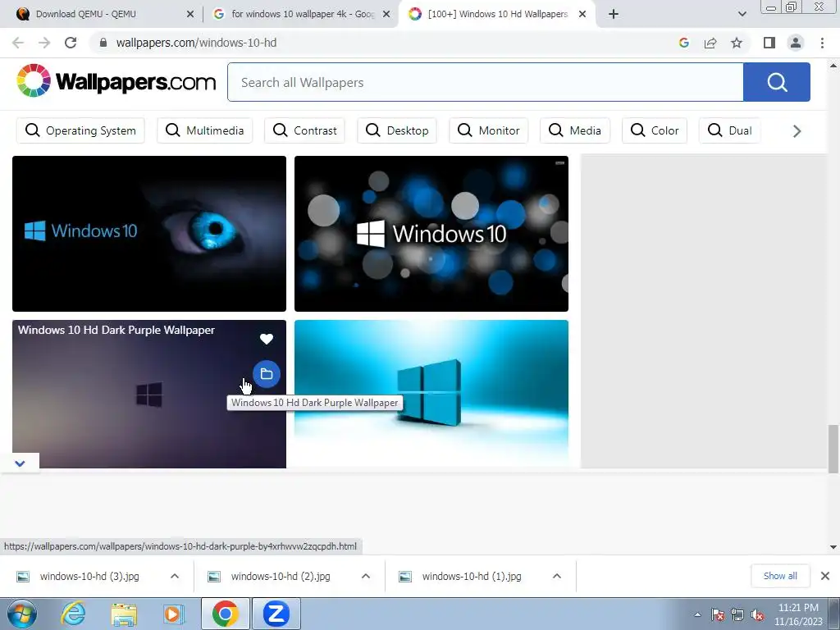Click the forward navigation arrow
The image size is (840, 630).
[x=44, y=43]
